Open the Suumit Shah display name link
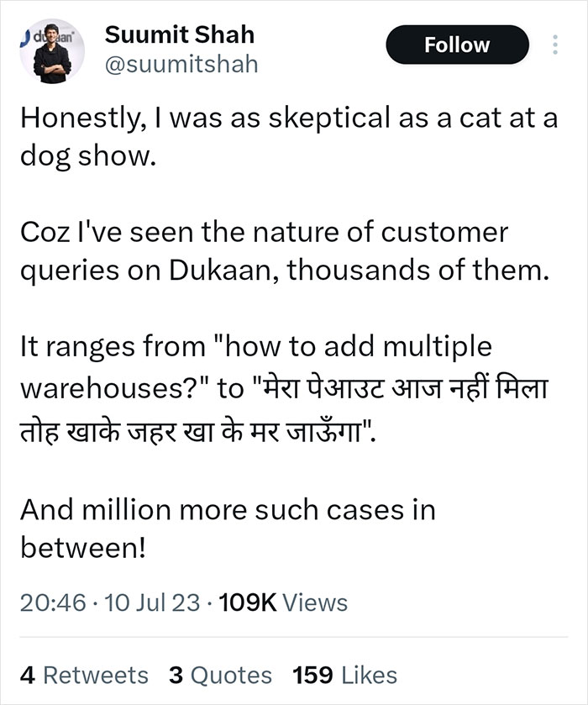Image resolution: width=588 pixels, height=705 pixels. click(180, 35)
